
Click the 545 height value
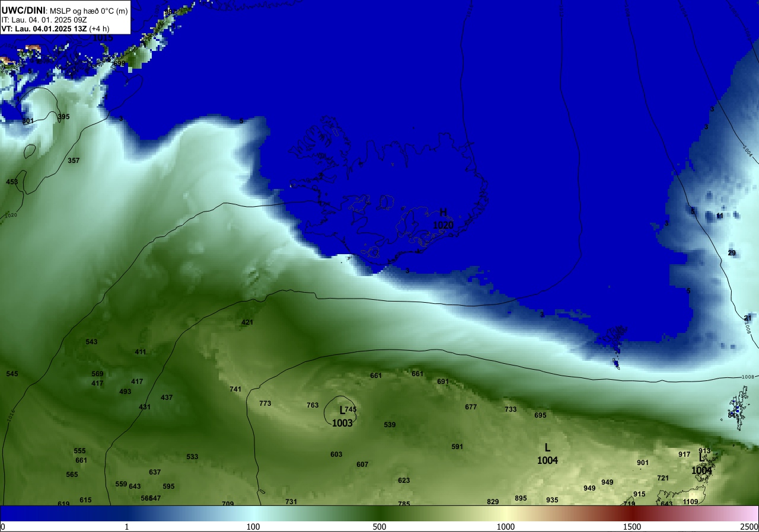tap(12, 374)
